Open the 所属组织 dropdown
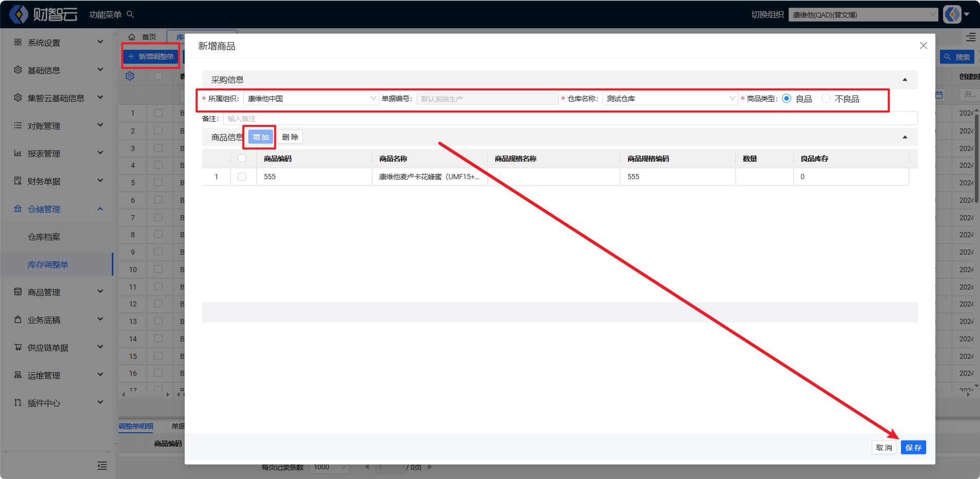This screenshot has height=479, width=980. [310, 99]
